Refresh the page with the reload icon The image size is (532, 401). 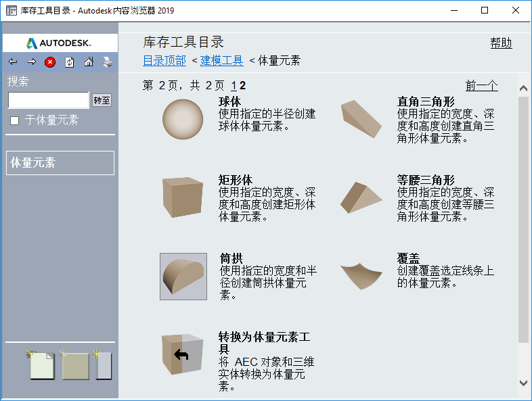point(70,62)
